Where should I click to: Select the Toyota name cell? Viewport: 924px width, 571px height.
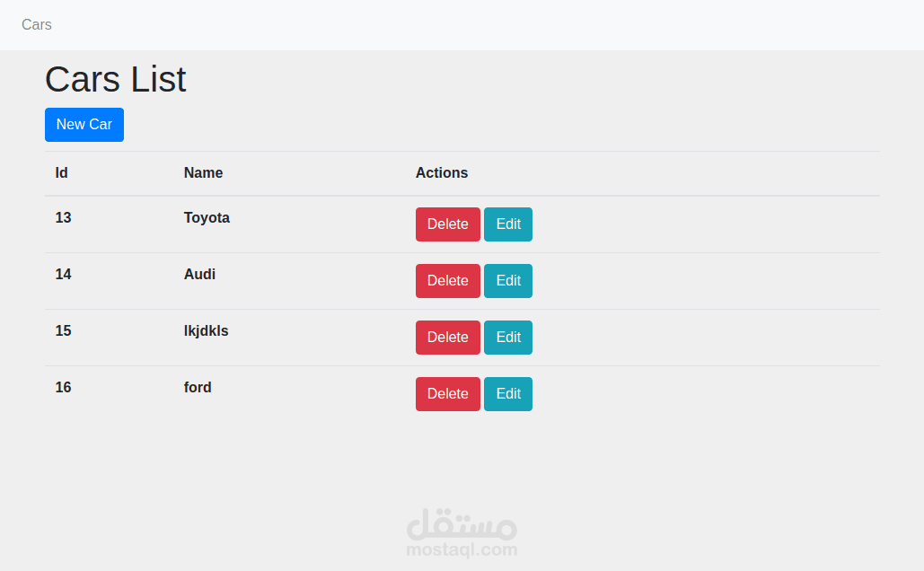[207, 218]
